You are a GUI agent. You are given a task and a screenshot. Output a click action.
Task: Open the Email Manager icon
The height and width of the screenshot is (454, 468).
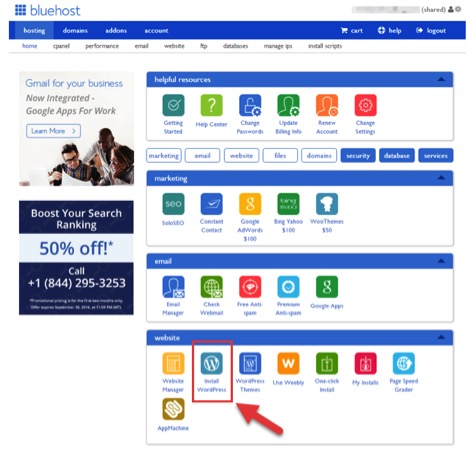173,287
